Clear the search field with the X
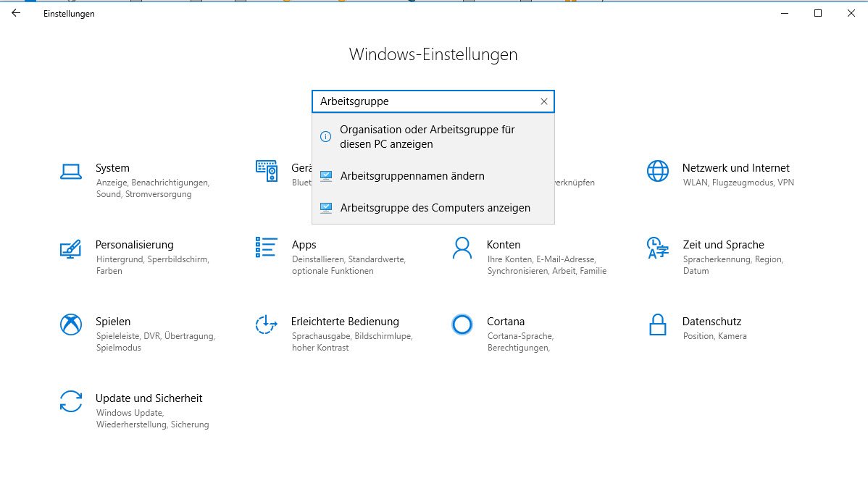The height and width of the screenshot is (494, 868). pos(544,101)
